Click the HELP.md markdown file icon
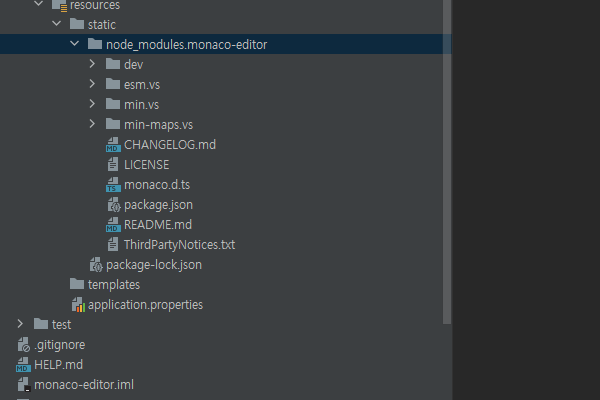The image size is (600, 400). click(23, 365)
